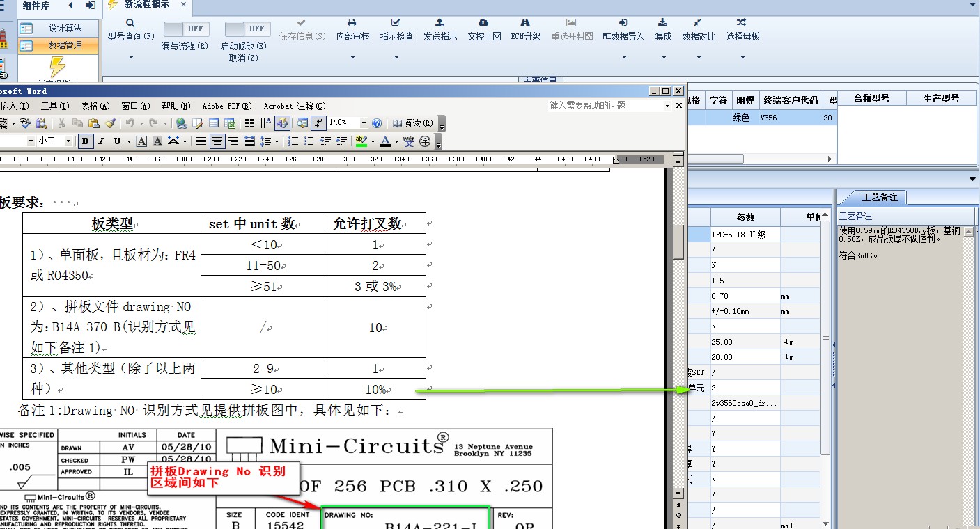Toggle distributed alignment in Word
The width and height of the screenshot is (980, 529).
pyautogui.click(x=249, y=141)
